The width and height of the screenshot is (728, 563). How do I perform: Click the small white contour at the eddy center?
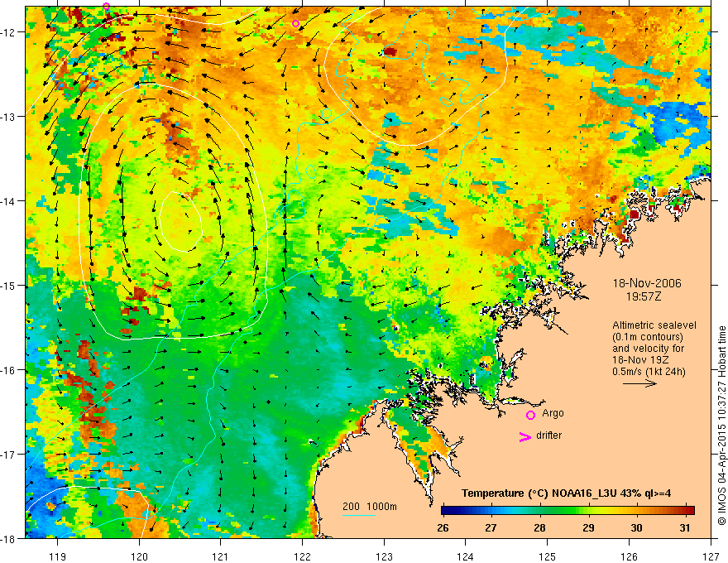(180, 222)
